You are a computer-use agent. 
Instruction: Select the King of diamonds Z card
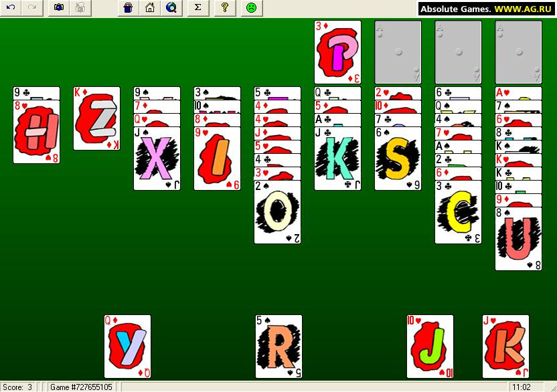(96, 118)
